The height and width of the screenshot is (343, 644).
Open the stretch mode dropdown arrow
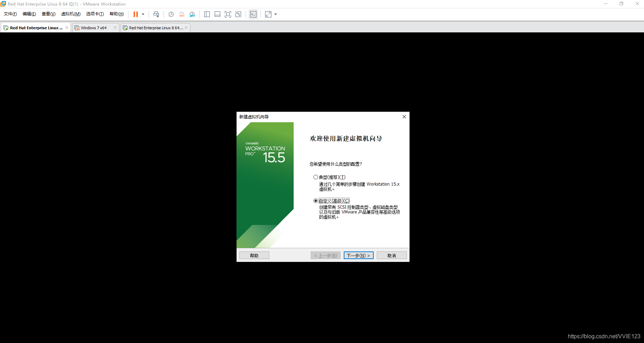click(x=276, y=14)
